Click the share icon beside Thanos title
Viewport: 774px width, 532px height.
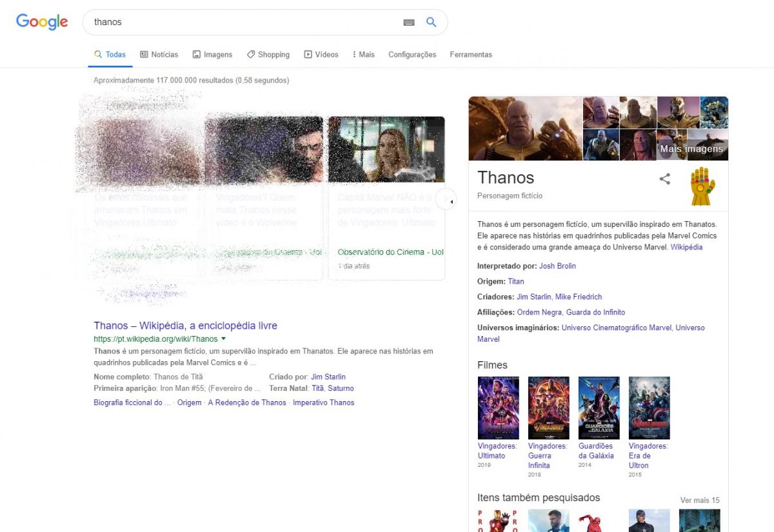click(x=664, y=179)
